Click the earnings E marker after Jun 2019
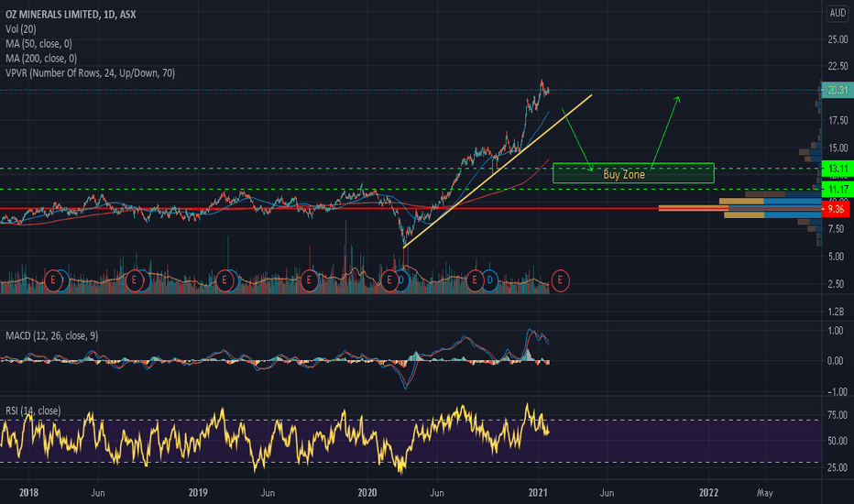The width and height of the screenshot is (854, 504). coord(310,280)
